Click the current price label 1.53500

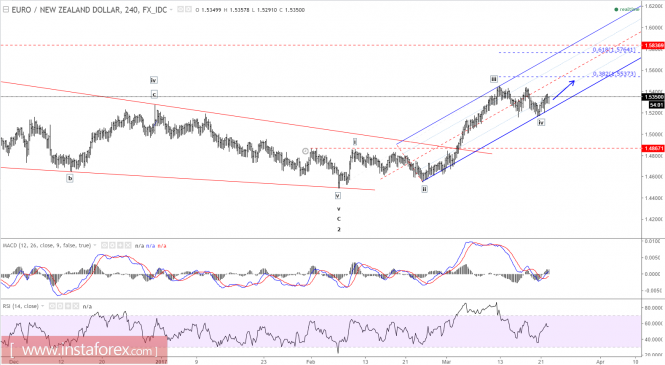click(654, 97)
